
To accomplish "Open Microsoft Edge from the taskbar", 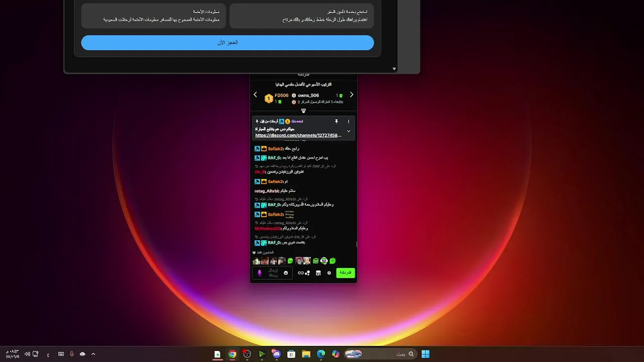I will [x=321, y=354].
